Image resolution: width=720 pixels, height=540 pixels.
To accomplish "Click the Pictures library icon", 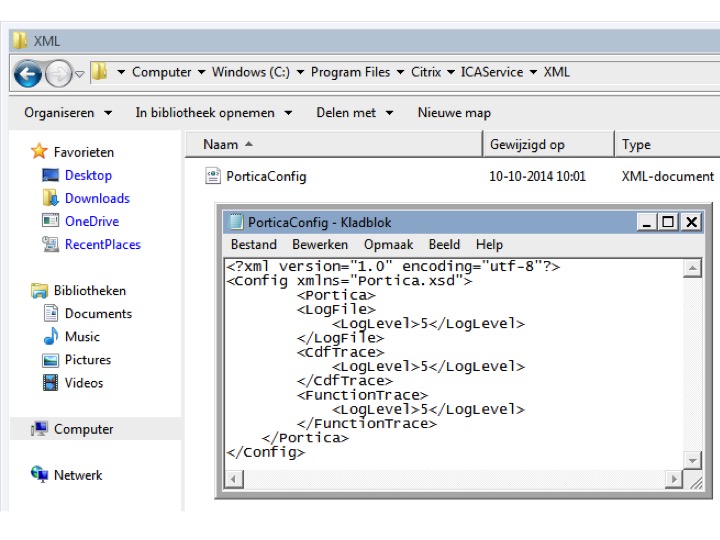I will pyautogui.click(x=50, y=360).
